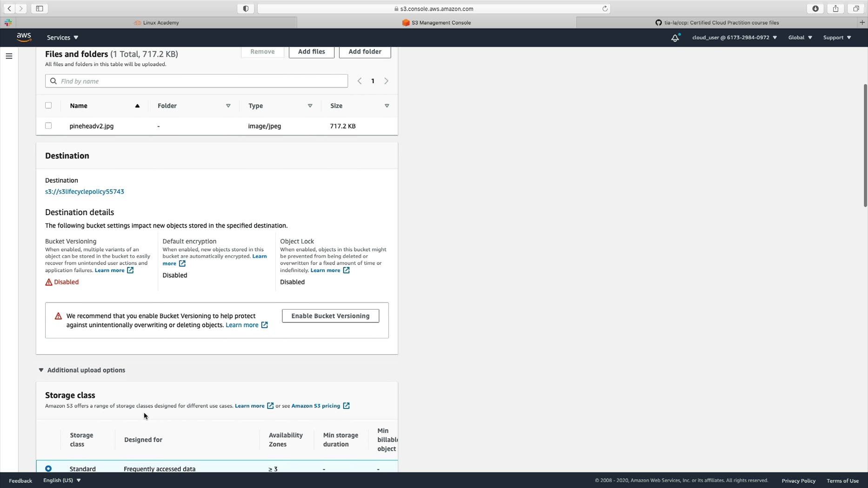This screenshot has width=868, height=488.
Task: Click the Safari share icon
Action: coord(835,8)
